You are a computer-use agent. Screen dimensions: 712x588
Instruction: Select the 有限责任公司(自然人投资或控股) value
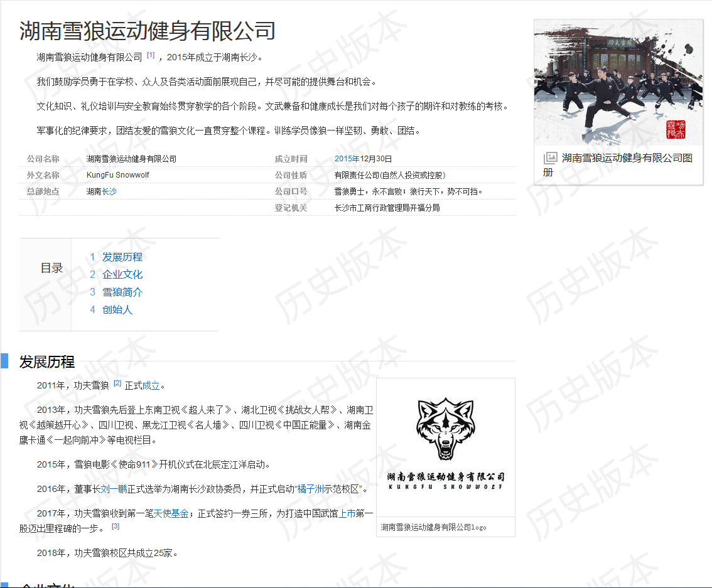pyautogui.click(x=390, y=175)
